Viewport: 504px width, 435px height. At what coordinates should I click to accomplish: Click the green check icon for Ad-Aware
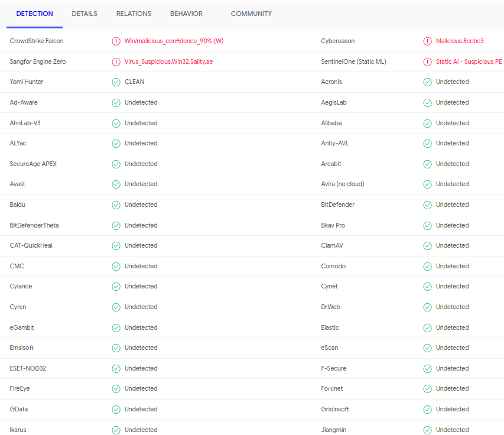coord(116,103)
